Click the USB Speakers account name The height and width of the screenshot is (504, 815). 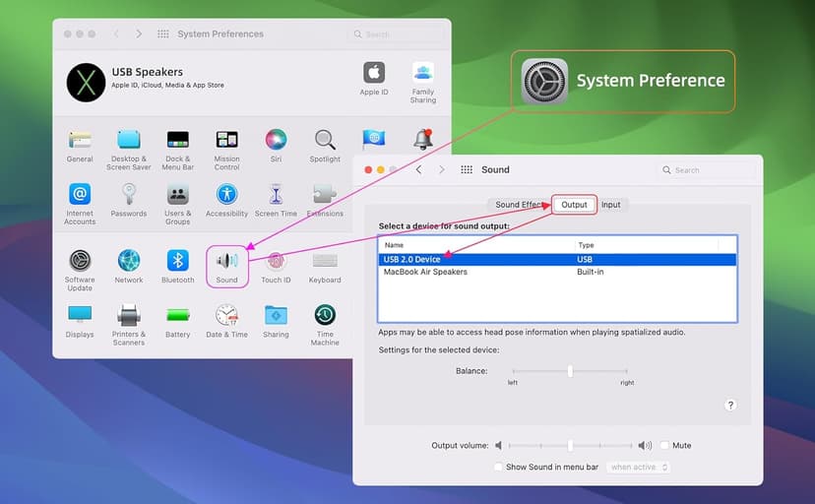pos(147,72)
